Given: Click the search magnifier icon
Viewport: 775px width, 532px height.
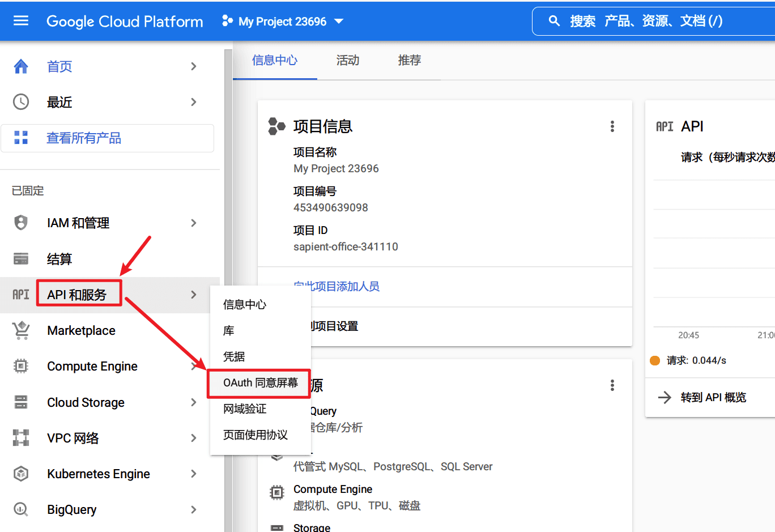Looking at the screenshot, I should 554,21.
